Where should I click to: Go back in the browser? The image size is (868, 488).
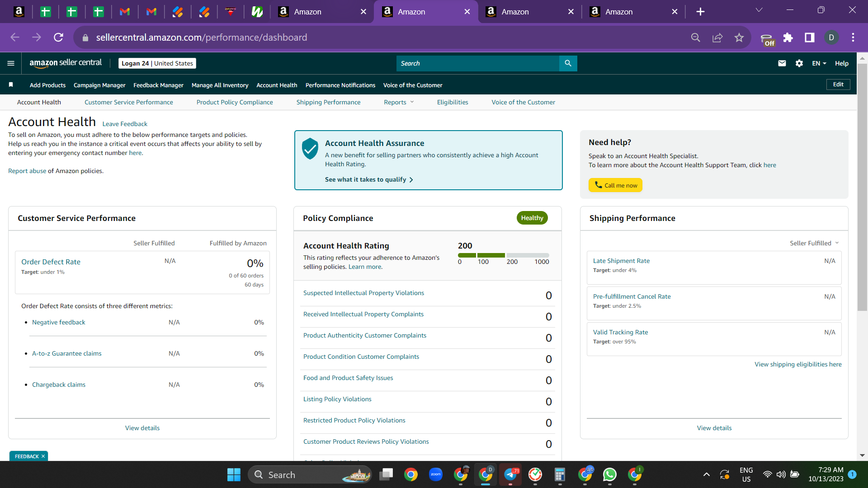(15, 38)
